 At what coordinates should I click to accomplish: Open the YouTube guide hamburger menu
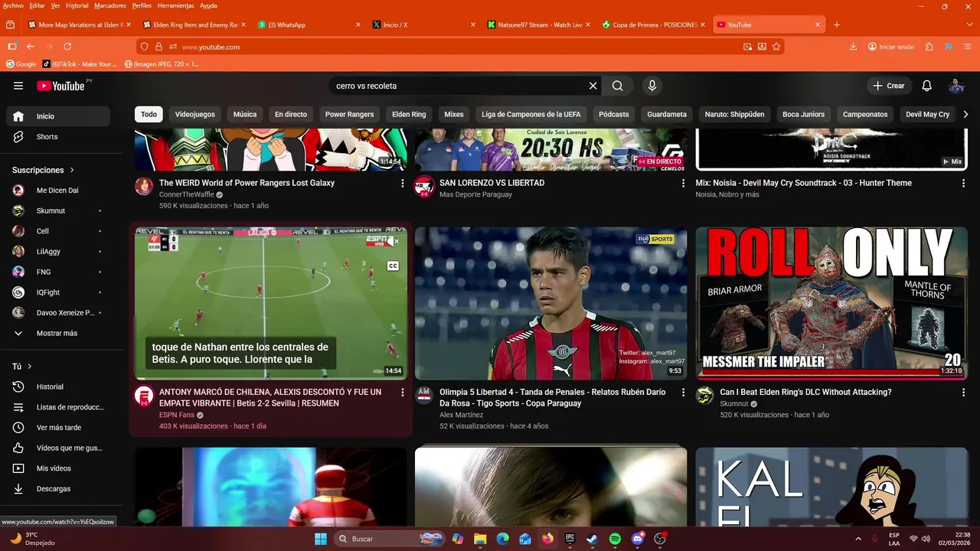(18, 86)
